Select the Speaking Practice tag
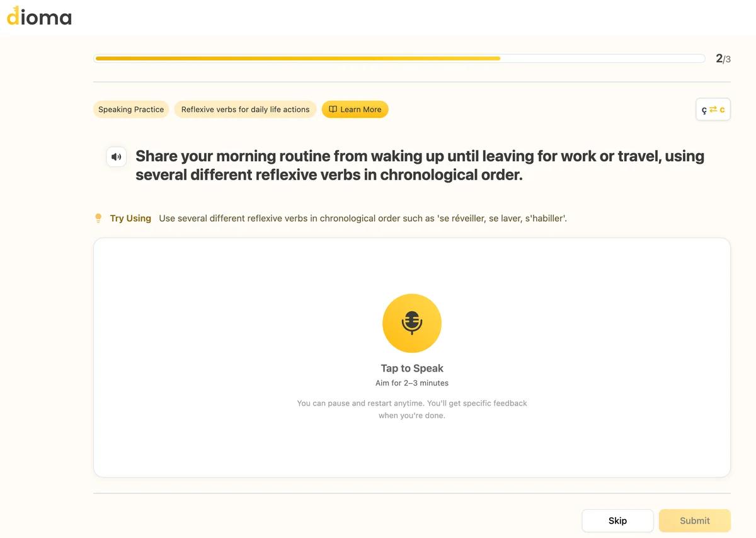 click(x=131, y=110)
